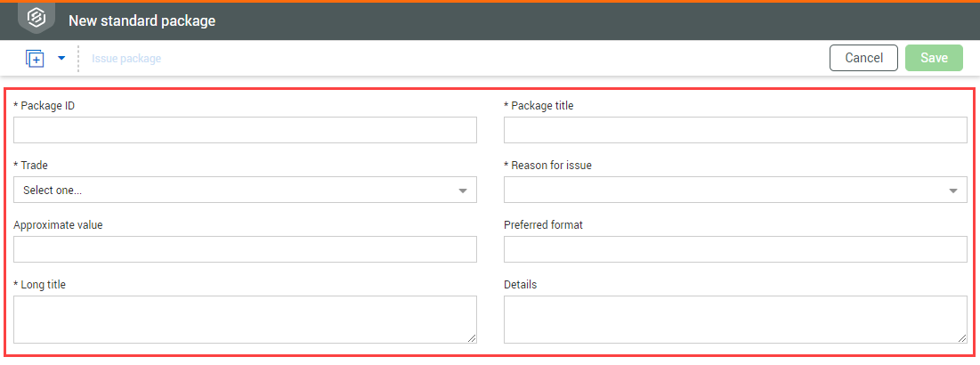Click inside the Reason for issue box
Viewport: 980px width, 365px height.
coord(723,190)
